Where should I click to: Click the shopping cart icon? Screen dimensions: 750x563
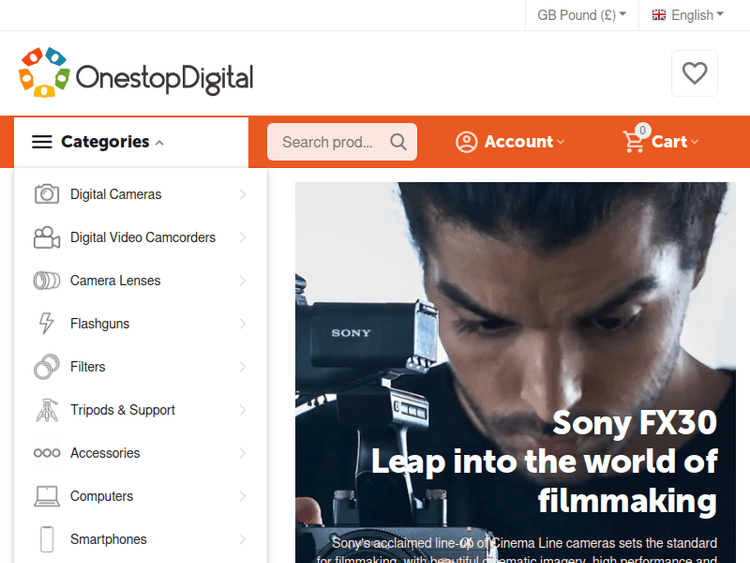point(634,142)
